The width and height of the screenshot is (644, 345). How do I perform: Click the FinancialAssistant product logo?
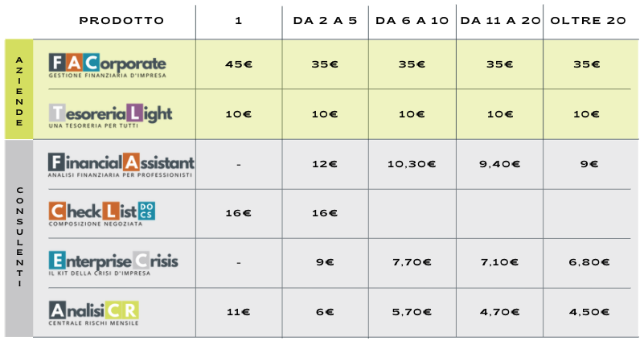click(x=121, y=165)
